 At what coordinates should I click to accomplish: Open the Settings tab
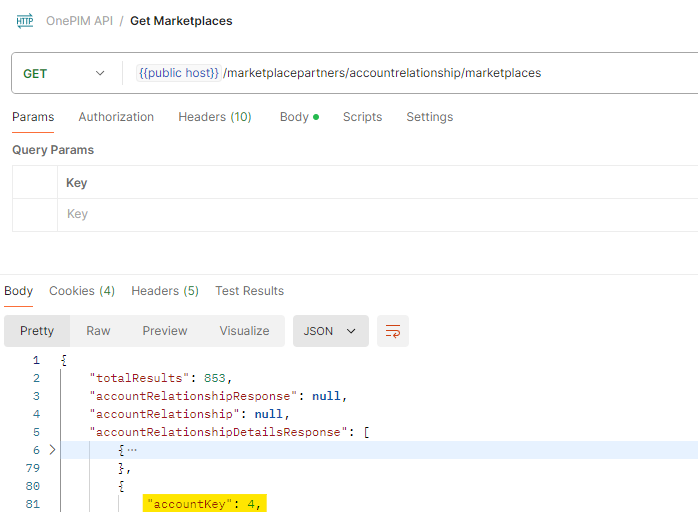point(430,117)
